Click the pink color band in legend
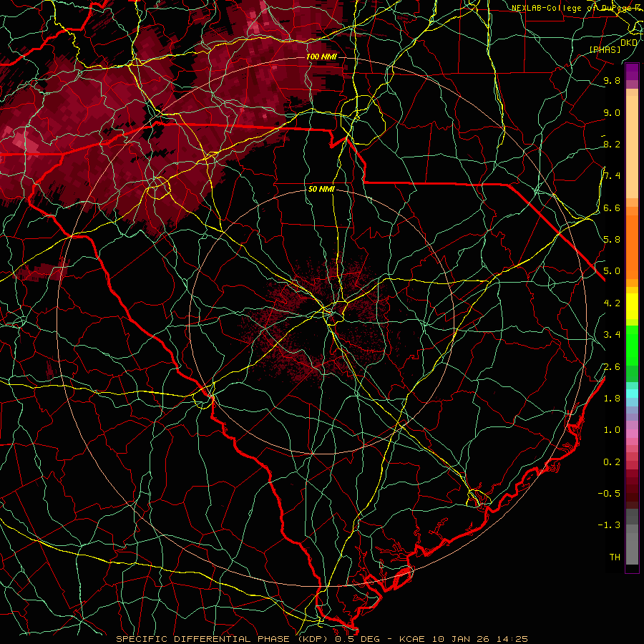The width and height of the screenshot is (644, 644). pyautogui.click(x=632, y=434)
